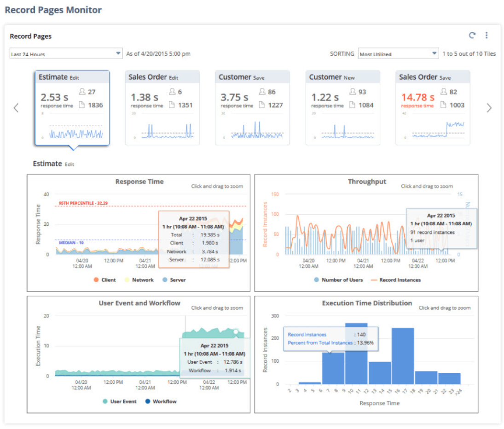Image resolution: width=504 pixels, height=429 pixels.
Task: Select the Sales Order Save tile
Action: pyautogui.click(x=433, y=108)
